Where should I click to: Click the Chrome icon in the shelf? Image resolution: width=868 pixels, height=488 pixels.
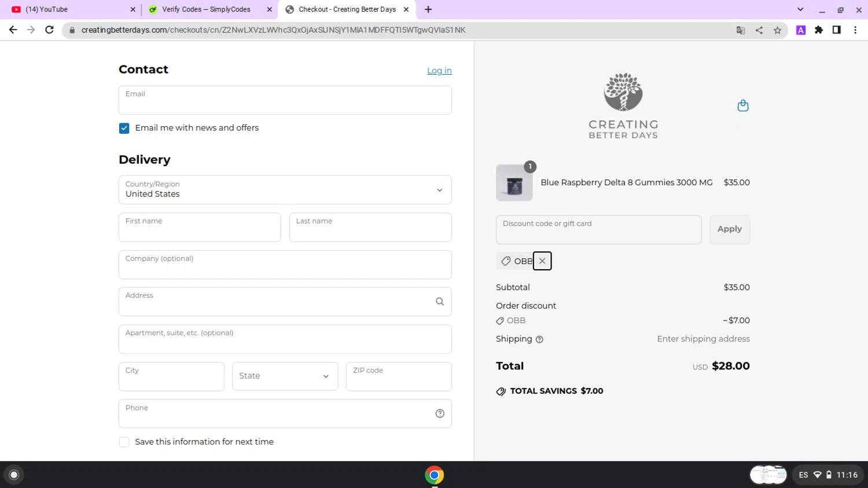434,475
